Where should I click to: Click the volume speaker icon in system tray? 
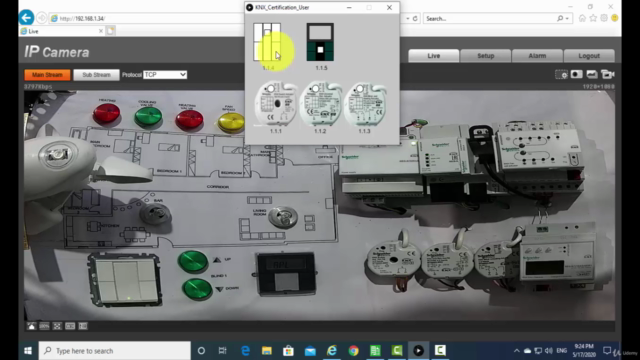coord(549,351)
